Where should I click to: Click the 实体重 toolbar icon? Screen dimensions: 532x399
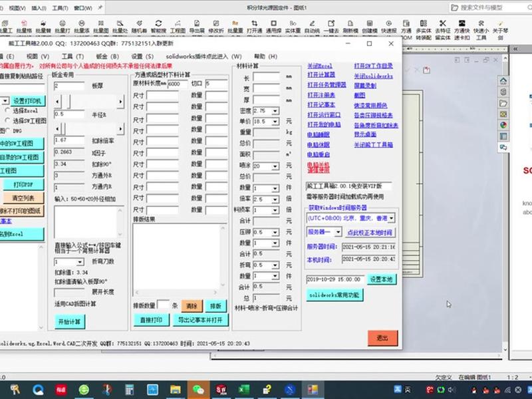(293, 23)
